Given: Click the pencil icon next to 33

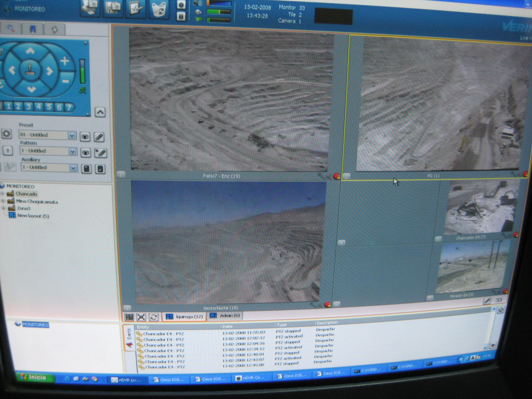Looking at the screenshot, I should pyautogui.click(x=487, y=301).
